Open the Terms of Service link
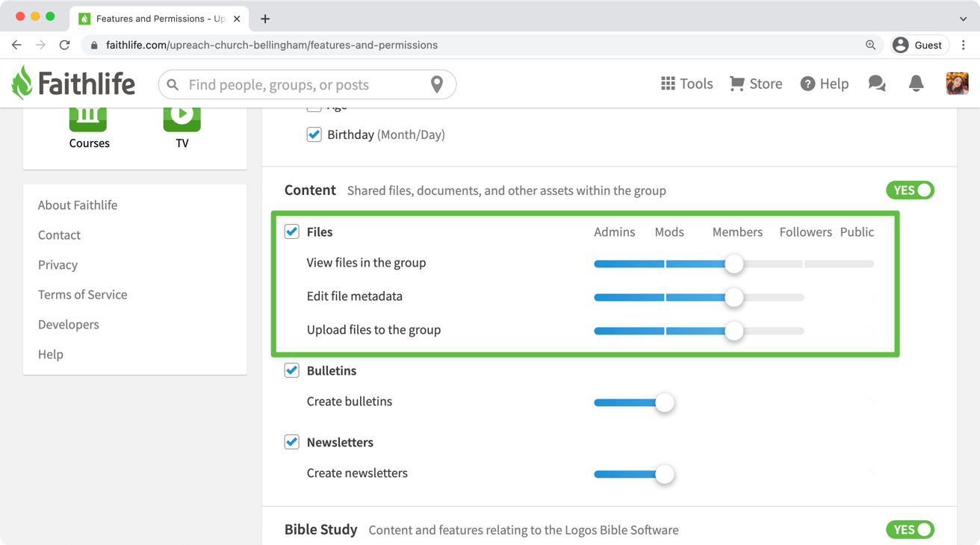This screenshot has height=545, width=980. click(82, 294)
